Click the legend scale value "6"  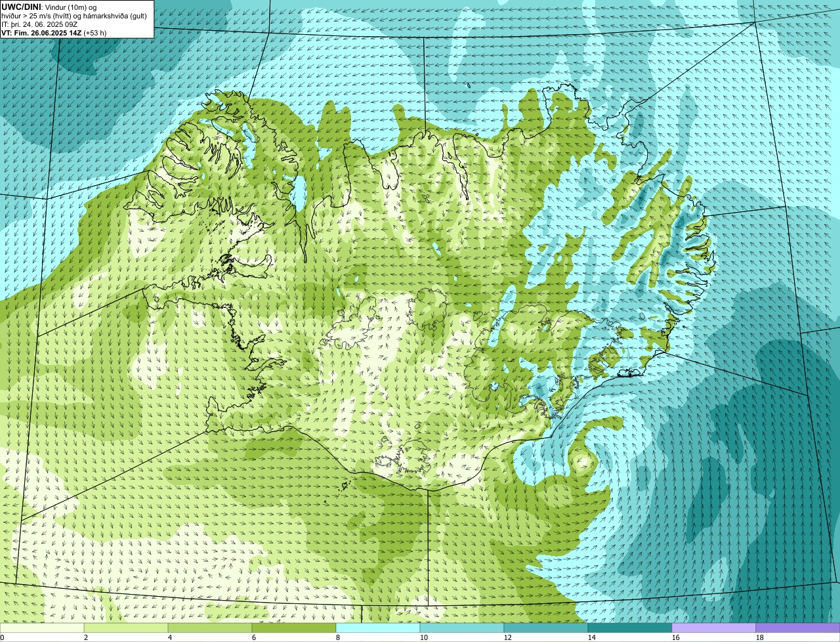pyautogui.click(x=254, y=637)
